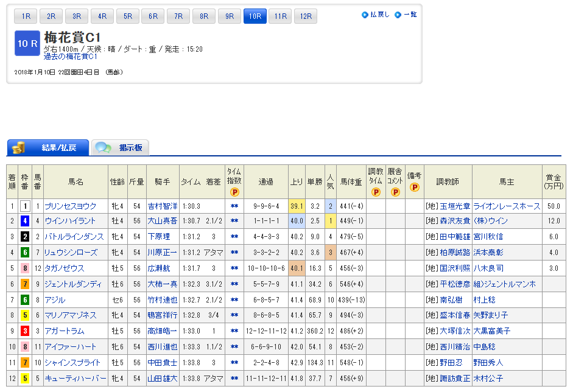Click the premium P icon under タイム指数

[x=234, y=192]
